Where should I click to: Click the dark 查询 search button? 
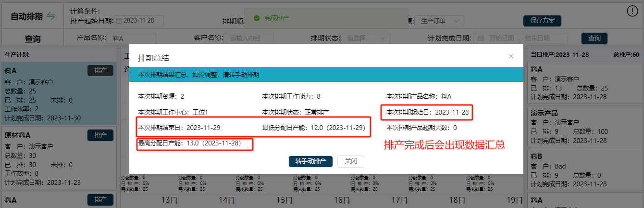594,39
